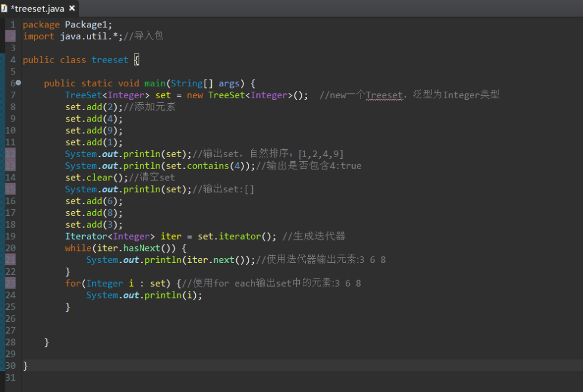This screenshot has width=583, height=392.
Task: Click the highlighted marker on line 13
Action: (11, 166)
